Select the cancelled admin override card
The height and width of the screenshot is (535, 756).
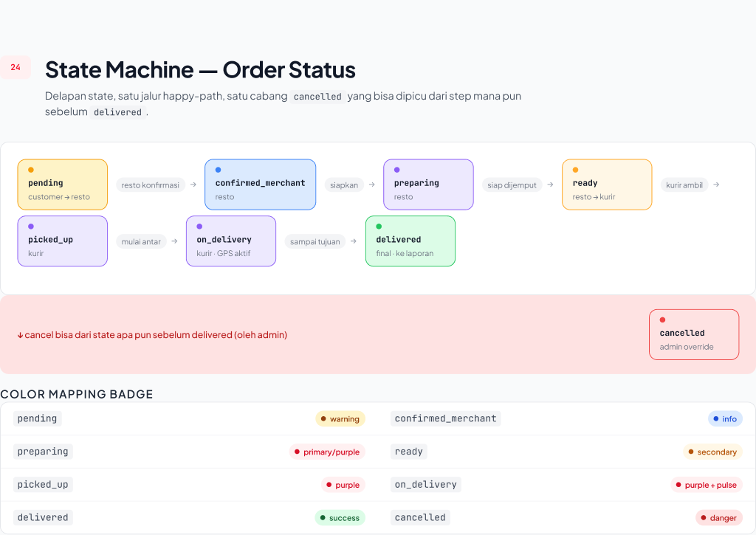(694, 334)
